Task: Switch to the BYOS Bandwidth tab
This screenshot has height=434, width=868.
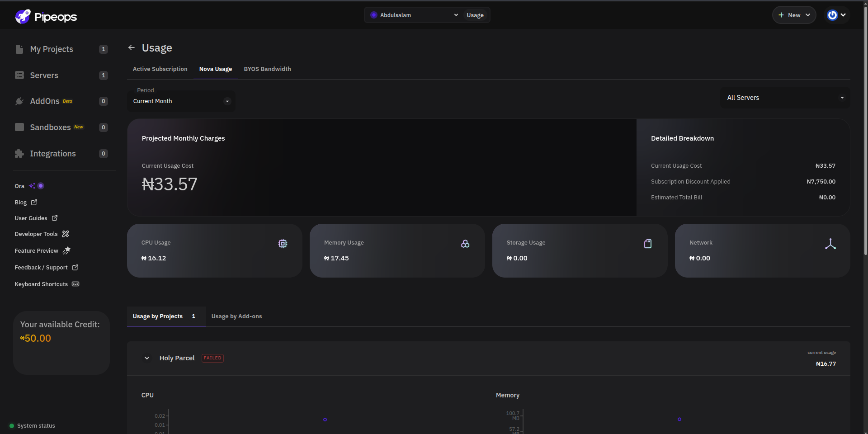Action: [x=268, y=69]
